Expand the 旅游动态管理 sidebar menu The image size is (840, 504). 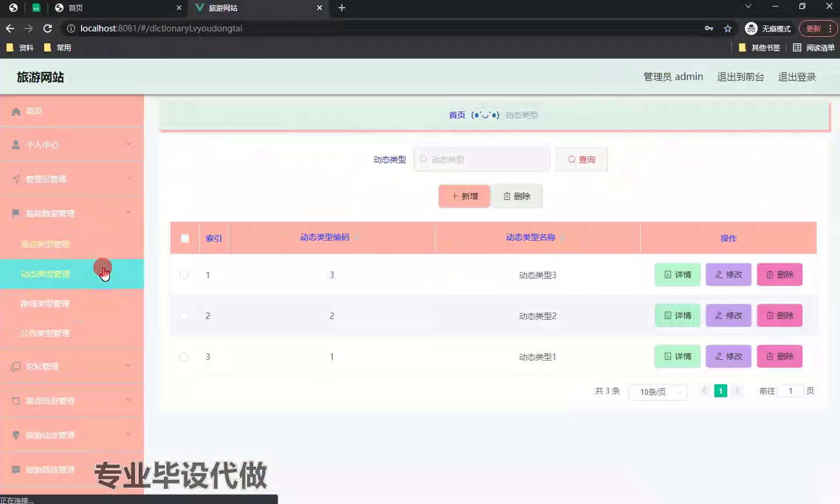click(72, 435)
